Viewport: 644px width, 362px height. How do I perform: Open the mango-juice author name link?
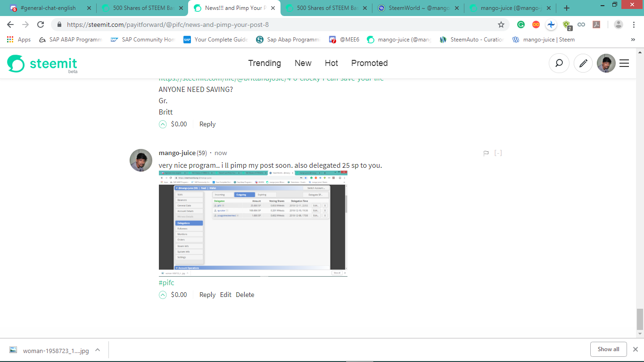click(177, 153)
